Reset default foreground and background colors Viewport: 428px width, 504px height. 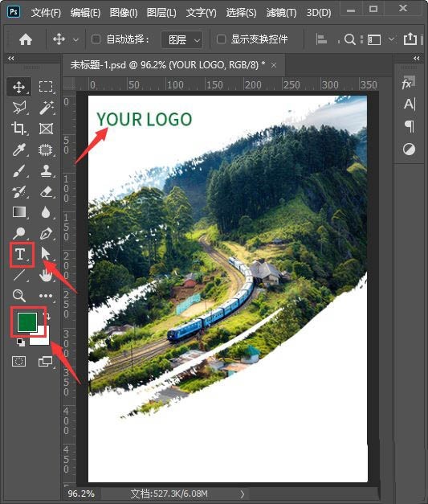pos(20,342)
